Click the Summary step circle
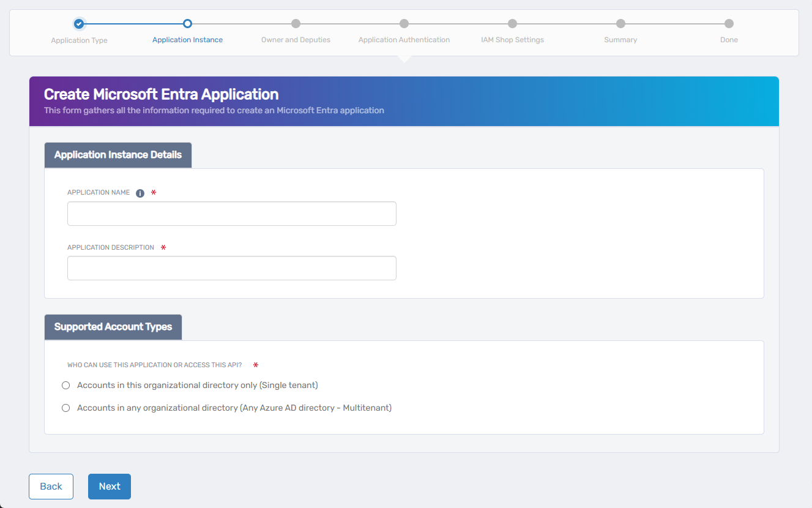The height and width of the screenshot is (508, 812). pyautogui.click(x=620, y=24)
